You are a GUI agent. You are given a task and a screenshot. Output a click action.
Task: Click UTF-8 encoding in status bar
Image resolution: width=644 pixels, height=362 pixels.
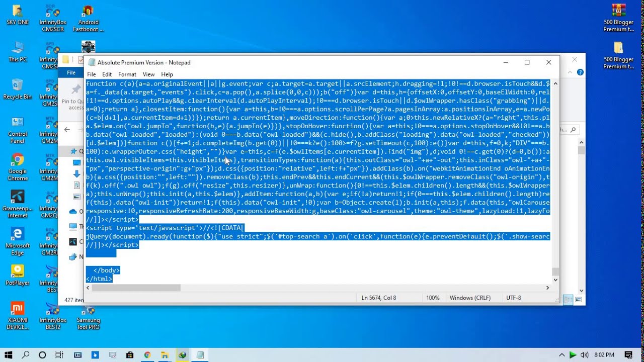click(514, 298)
